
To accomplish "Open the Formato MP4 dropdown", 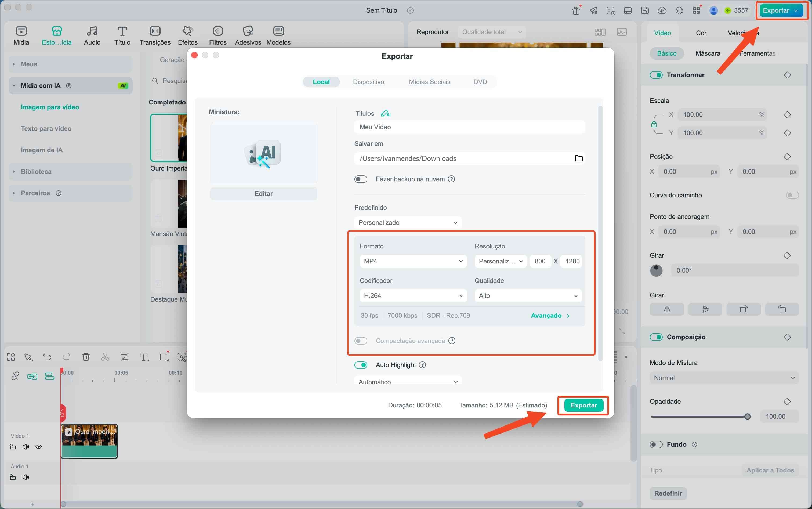I will coord(413,261).
